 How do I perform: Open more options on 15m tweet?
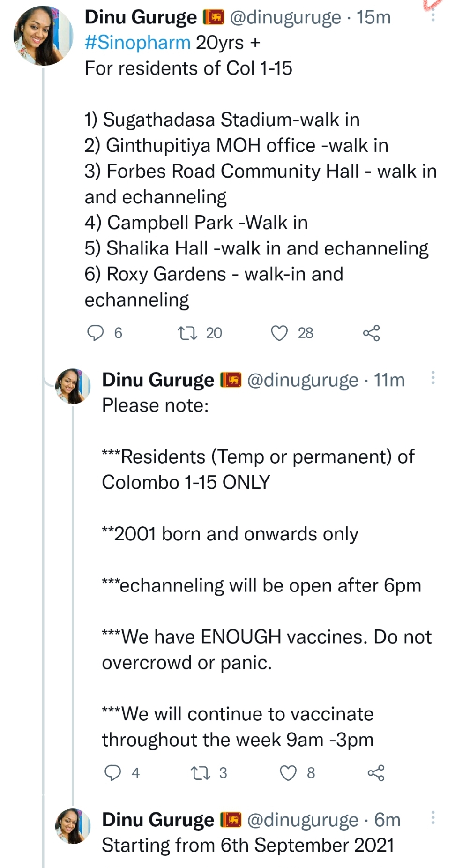click(433, 16)
